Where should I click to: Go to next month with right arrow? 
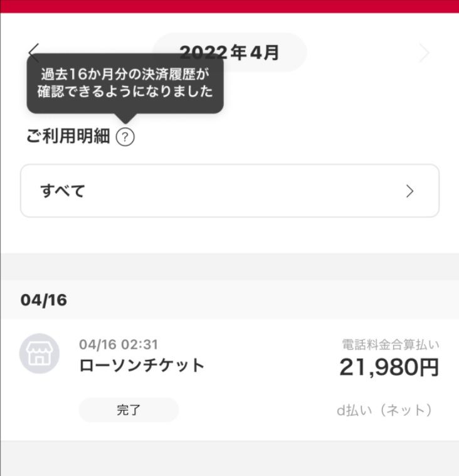click(424, 53)
